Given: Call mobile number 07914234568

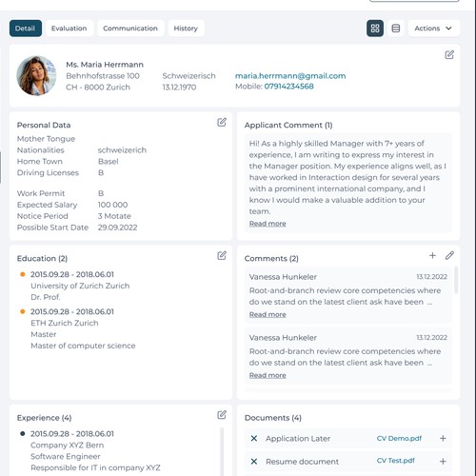Looking at the screenshot, I should click(x=288, y=87).
